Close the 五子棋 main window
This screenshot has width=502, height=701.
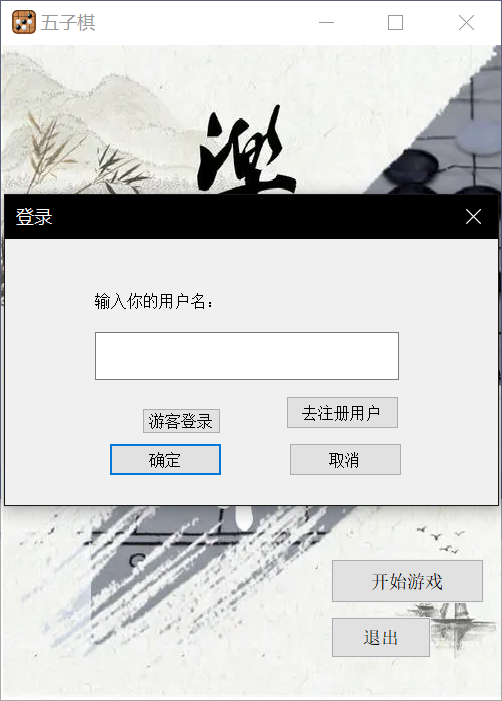[x=466, y=22]
